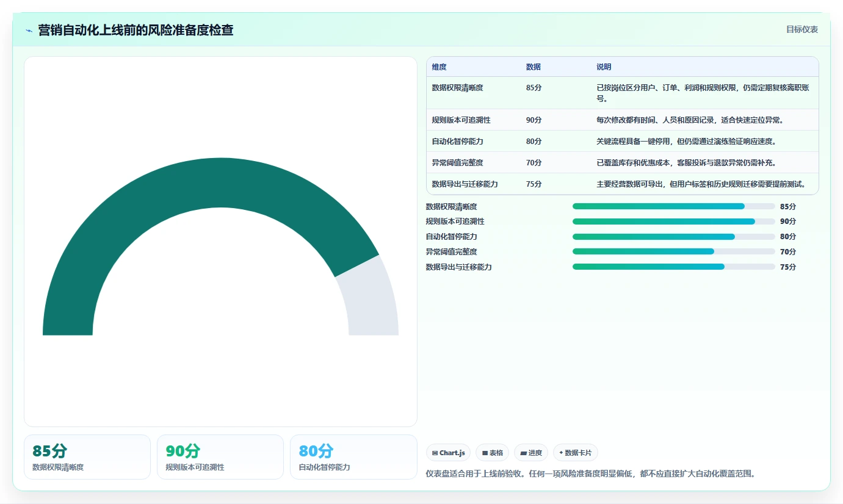This screenshot has width=843, height=504.
Task: Click the lightning icon beside the dashboard title
Action: click(x=29, y=31)
